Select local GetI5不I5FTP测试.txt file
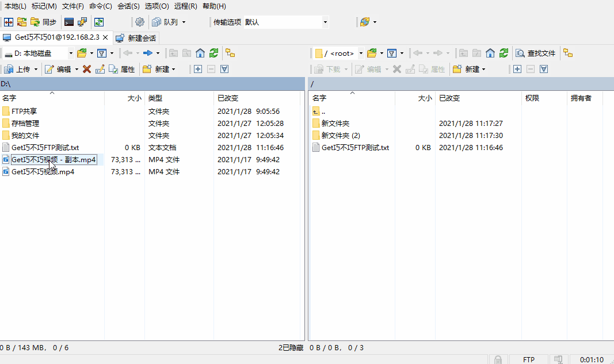Image resolution: width=614 pixels, height=364 pixels. click(45, 148)
